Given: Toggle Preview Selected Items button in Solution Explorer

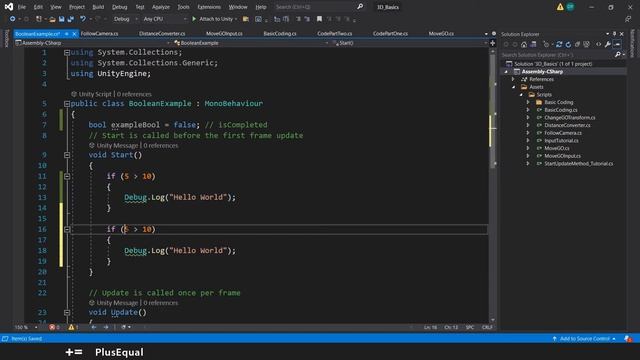Looking at the screenshot, I should point(617,44).
